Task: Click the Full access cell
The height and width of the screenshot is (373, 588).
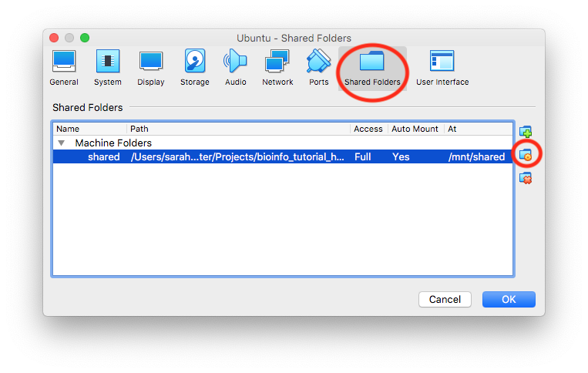Action: [363, 156]
